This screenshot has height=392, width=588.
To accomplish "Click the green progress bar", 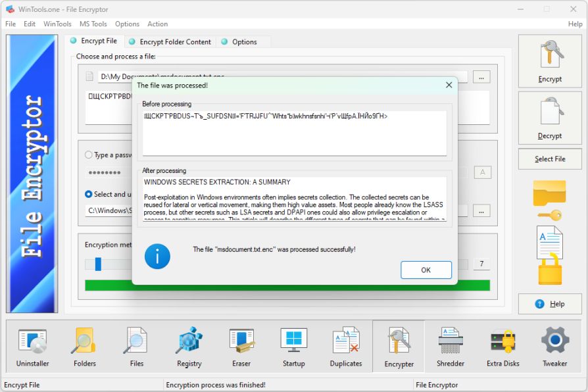I will [287, 285].
